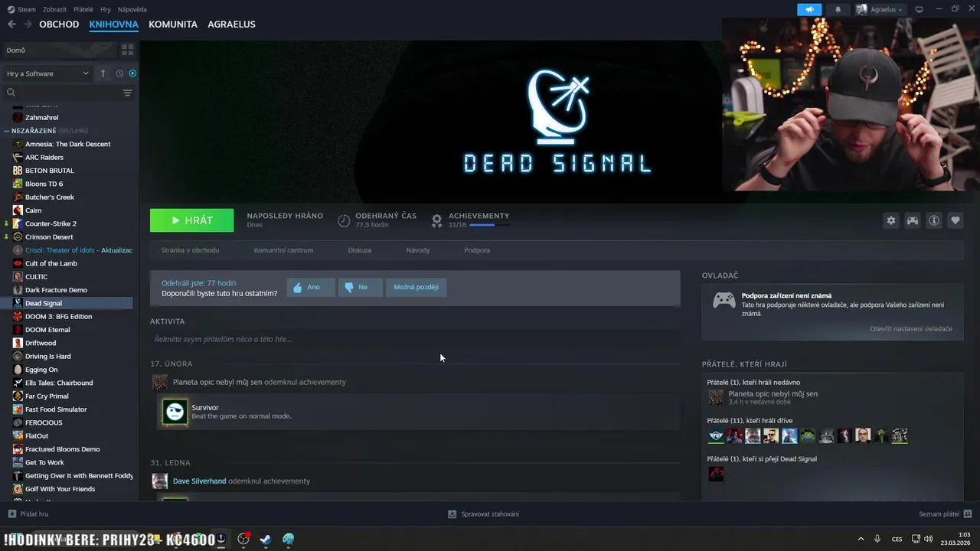Sort library with the up arrow icon
The image size is (980, 551).
(x=103, y=73)
